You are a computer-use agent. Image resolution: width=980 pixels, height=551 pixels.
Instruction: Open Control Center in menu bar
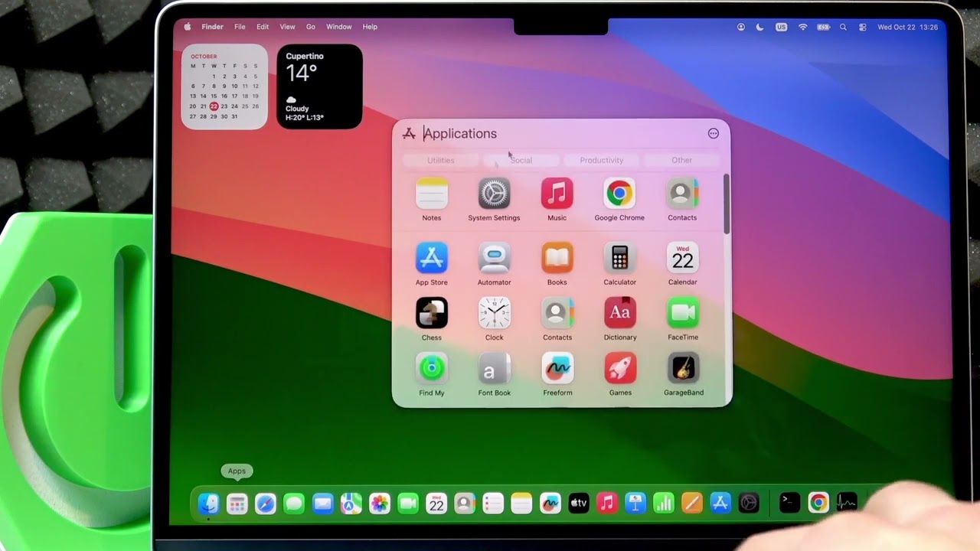(x=863, y=27)
